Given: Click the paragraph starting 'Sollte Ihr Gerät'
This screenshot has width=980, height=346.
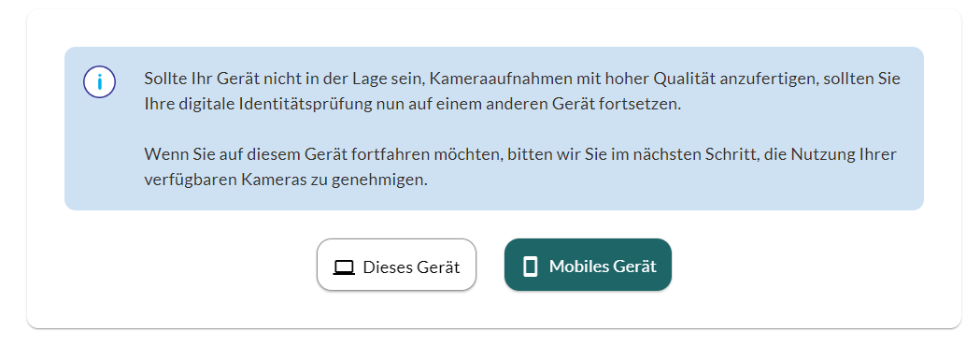Looking at the screenshot, I should click(522, 92).
